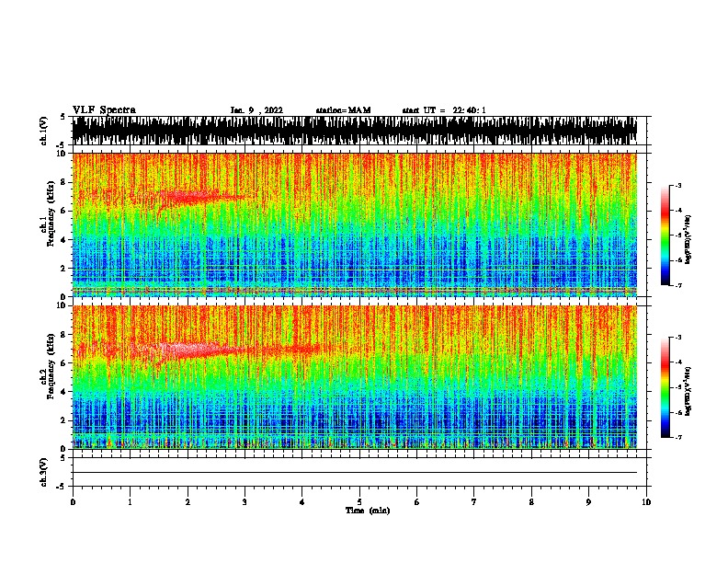Click the "VLF Spectra" title text

(x=104, y=110)
